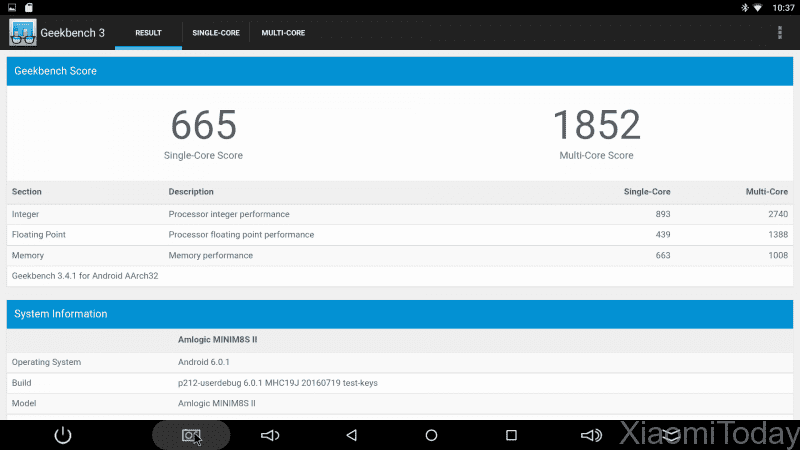Click the Section column header
The image size is (800, 450).
(27, 192)
